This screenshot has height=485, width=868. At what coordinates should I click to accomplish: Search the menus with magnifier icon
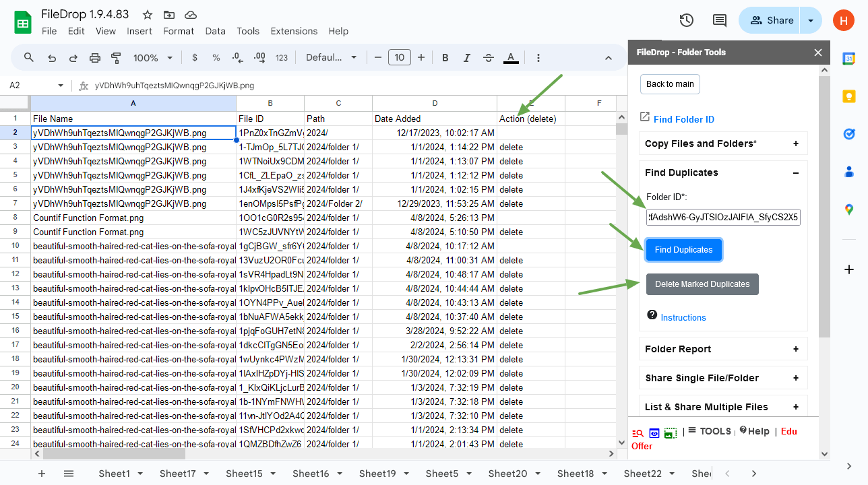pyautogui.click(x=29, y=58)
